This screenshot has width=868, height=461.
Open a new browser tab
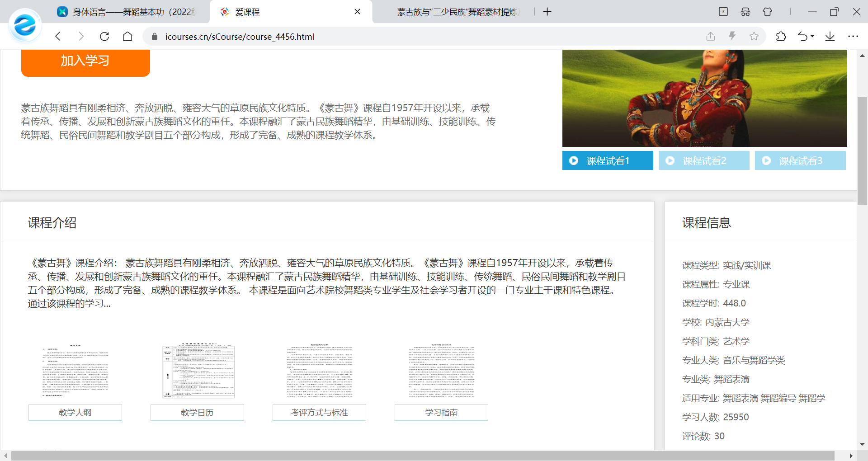(x=547, y=12)
